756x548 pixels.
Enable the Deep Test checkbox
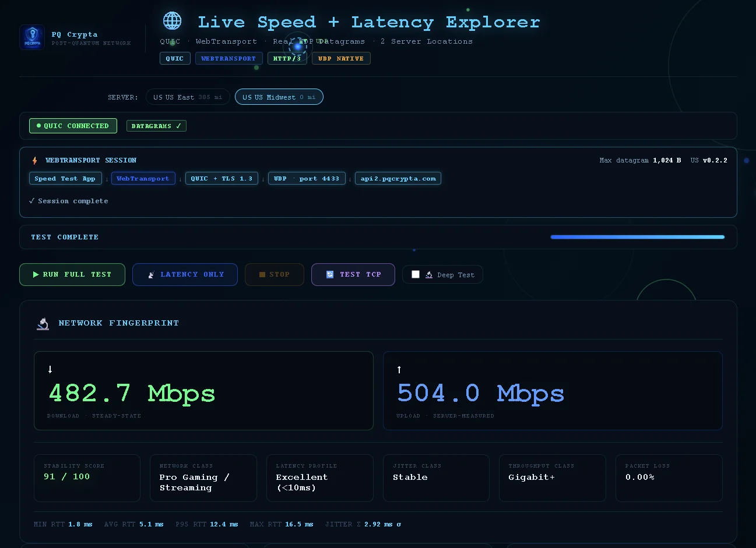[416, 274]
